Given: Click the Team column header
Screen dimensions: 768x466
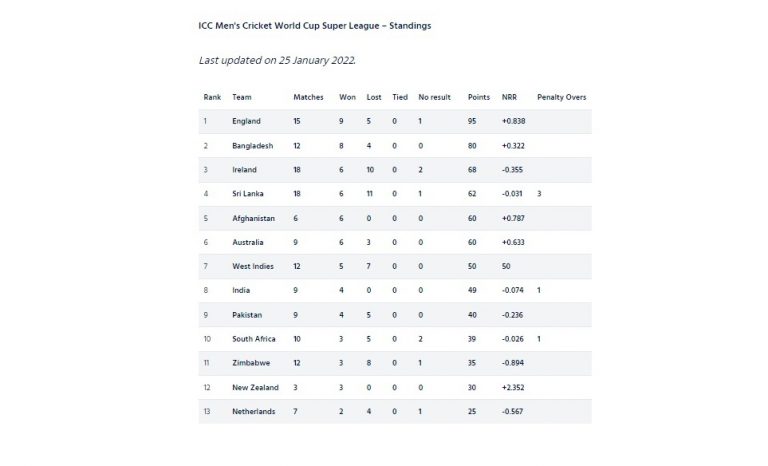Looking at the screenshot, I should pos(242,97).
